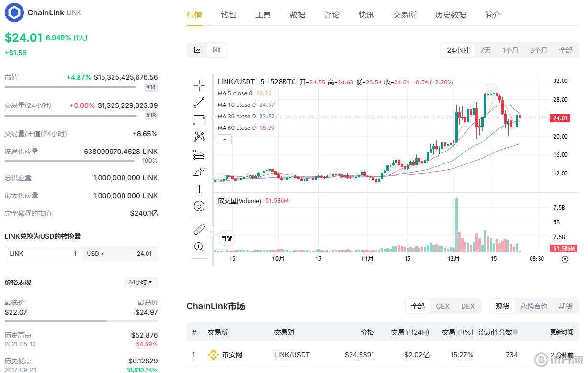Image resolution: width=588 pixels, height=373 pixels.
Task: Select the 24小时 chart range
Action: [x=458, y=50]
